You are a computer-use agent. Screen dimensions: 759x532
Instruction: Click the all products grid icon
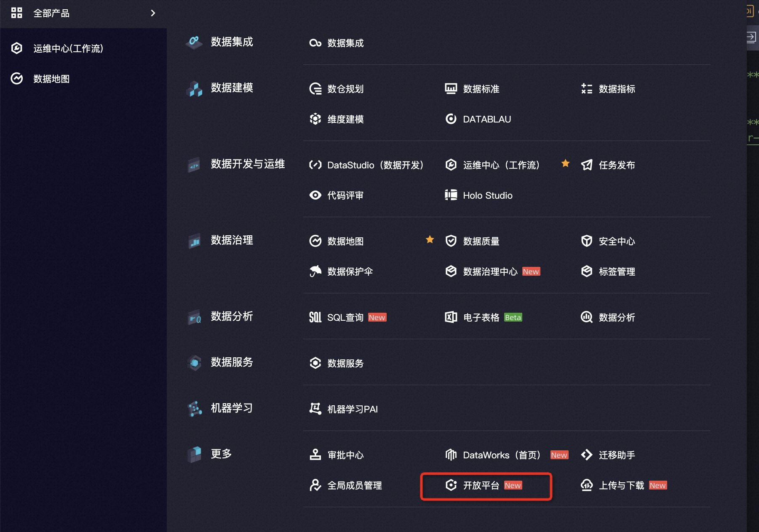(16, 13)
